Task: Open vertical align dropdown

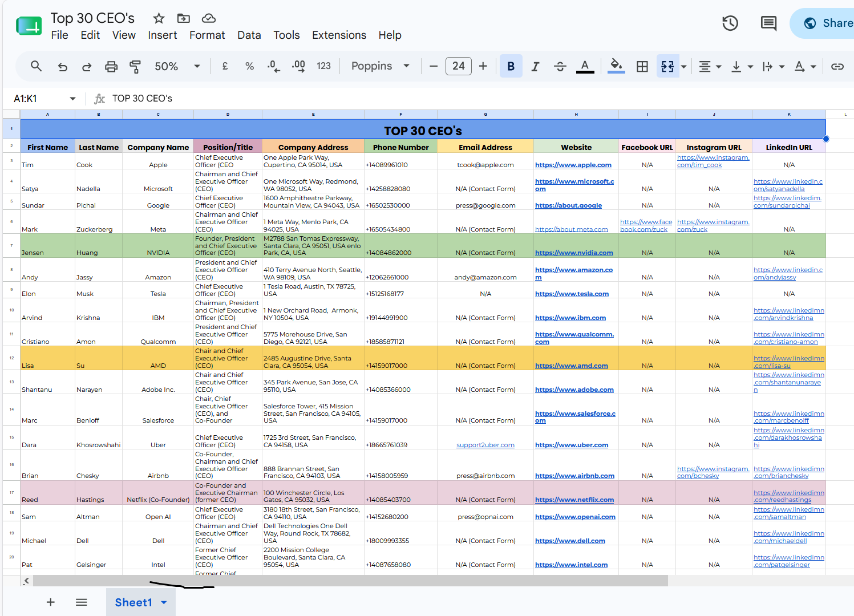Action: [x=742, y=66]
